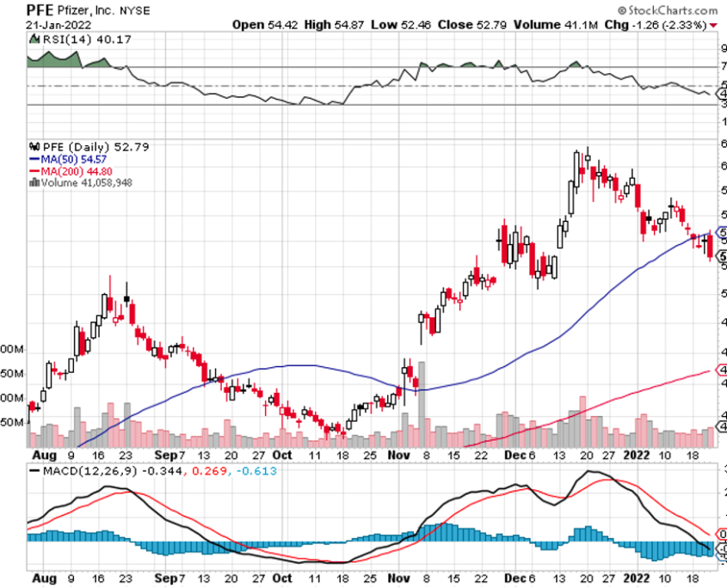Click 'Oct' on the MACD panel date axis
This screenshot has height=588, width=727.
click(282, 579)
